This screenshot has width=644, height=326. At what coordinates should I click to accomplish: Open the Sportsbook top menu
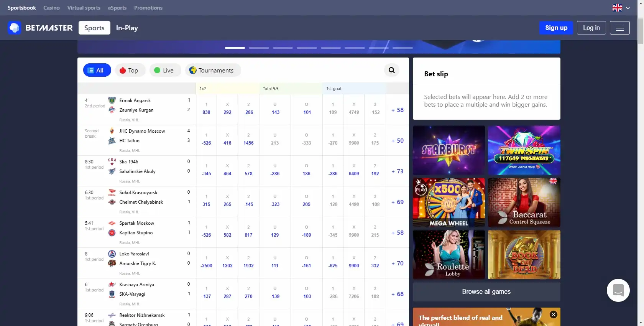(21, 8)
